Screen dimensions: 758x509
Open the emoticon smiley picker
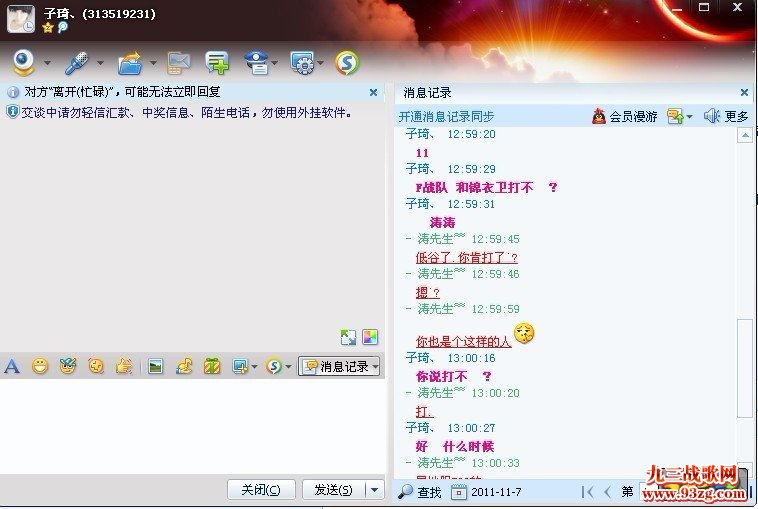point(40,366)
